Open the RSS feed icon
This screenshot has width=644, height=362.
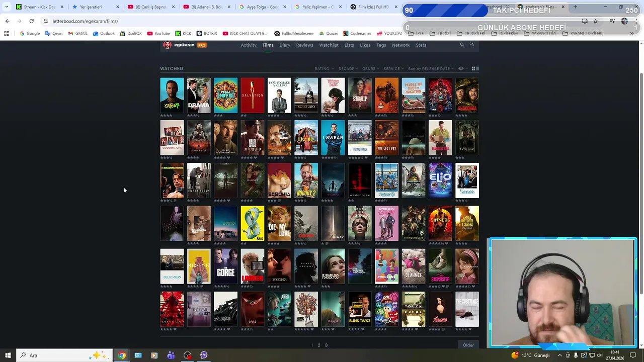pos(472,45)
